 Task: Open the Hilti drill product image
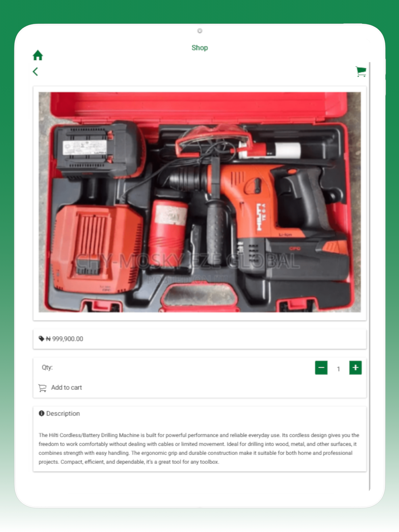tap(200, 202)
